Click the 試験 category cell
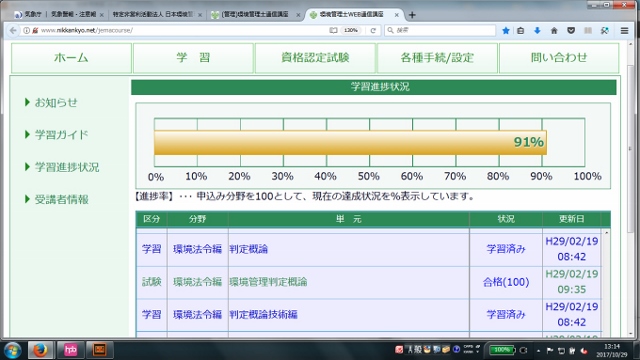 151,282
